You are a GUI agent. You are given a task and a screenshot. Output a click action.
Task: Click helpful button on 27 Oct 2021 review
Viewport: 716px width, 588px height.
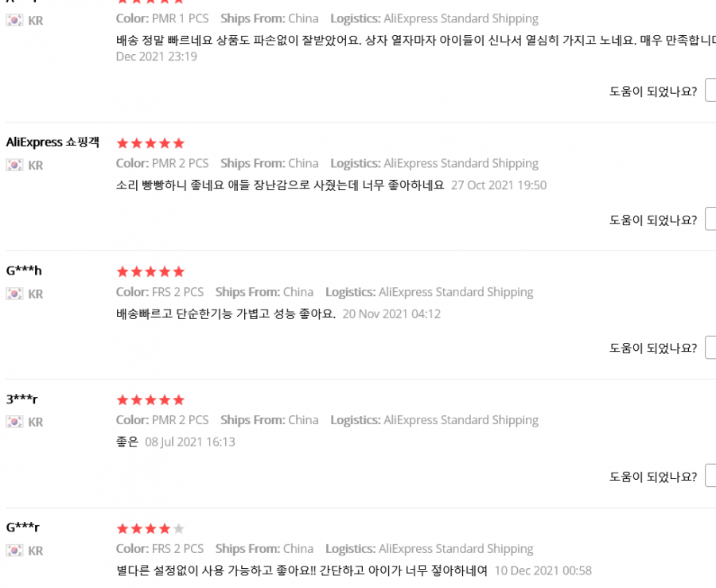coord(711,220)
